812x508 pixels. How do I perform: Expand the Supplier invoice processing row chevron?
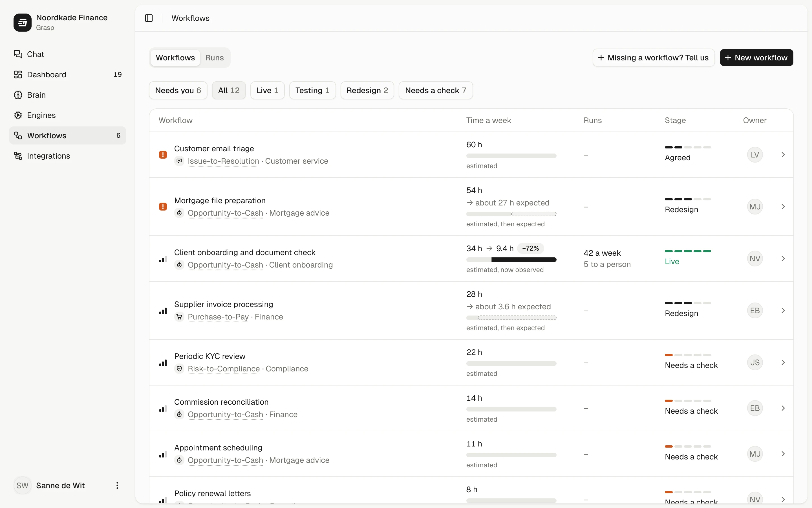[x=783, y=310]
